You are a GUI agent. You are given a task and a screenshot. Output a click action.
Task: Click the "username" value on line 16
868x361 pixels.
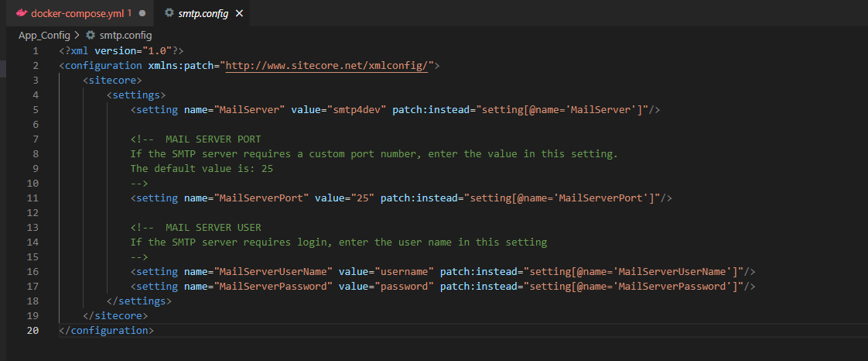(405, 271)
